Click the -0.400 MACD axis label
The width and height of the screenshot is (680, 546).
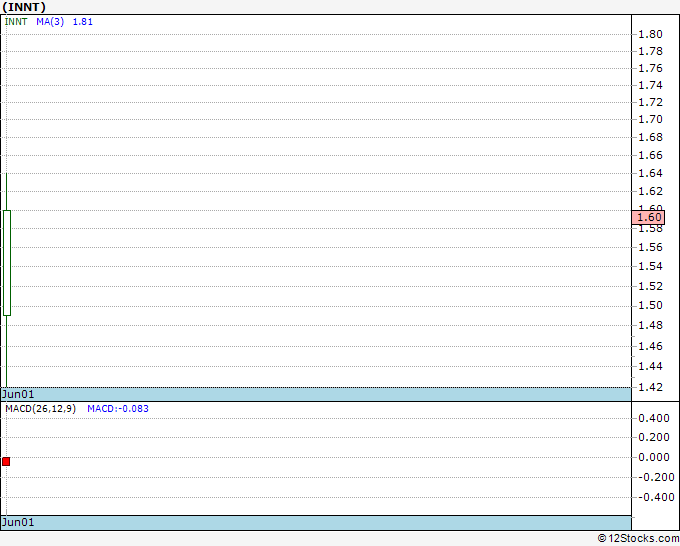(656, 497)
